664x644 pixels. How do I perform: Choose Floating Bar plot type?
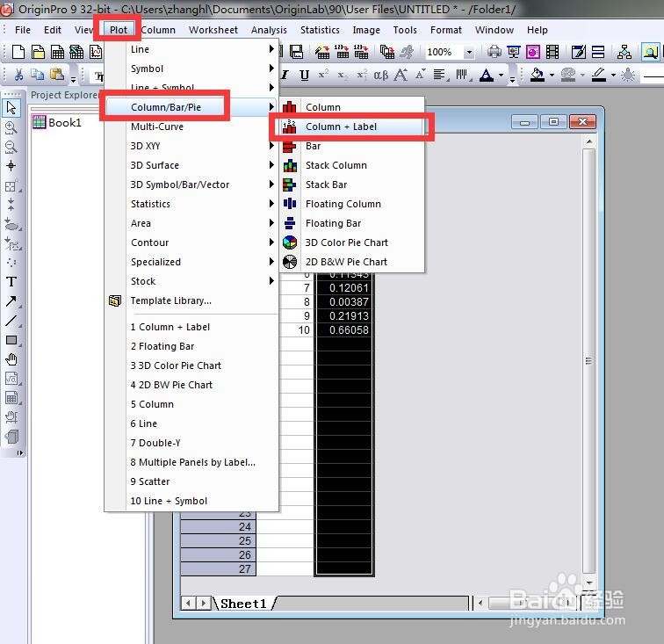pyautogui.click(x=351, y=223)
